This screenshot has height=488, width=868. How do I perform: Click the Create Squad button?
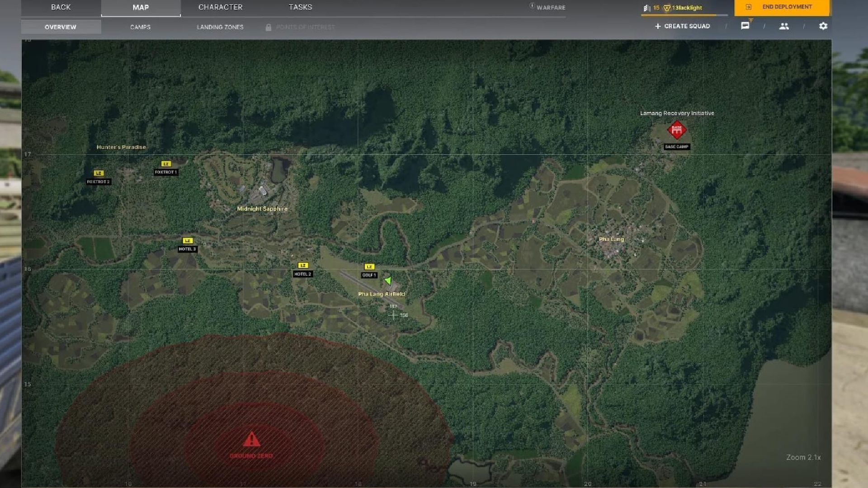(682, 26)
